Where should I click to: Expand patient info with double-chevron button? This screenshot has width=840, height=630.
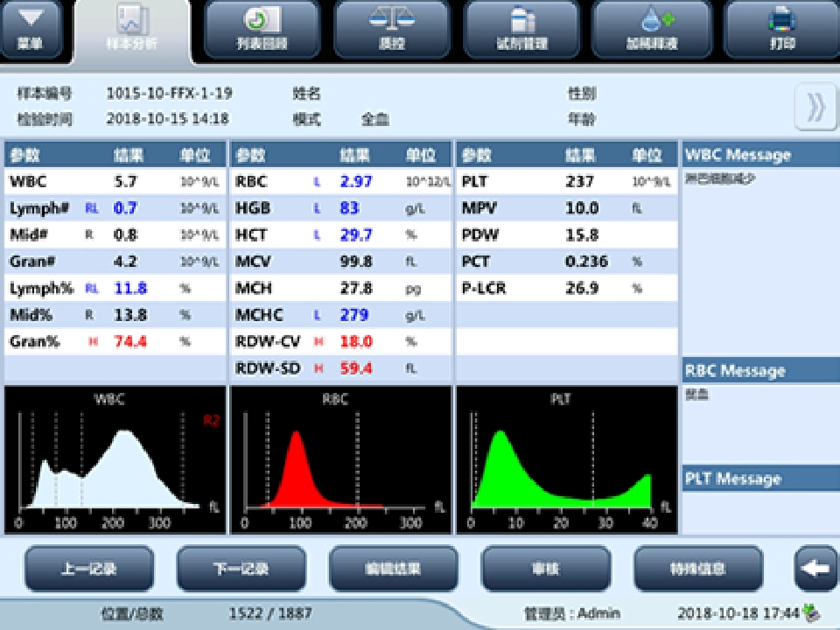click(x=815, y=107)
